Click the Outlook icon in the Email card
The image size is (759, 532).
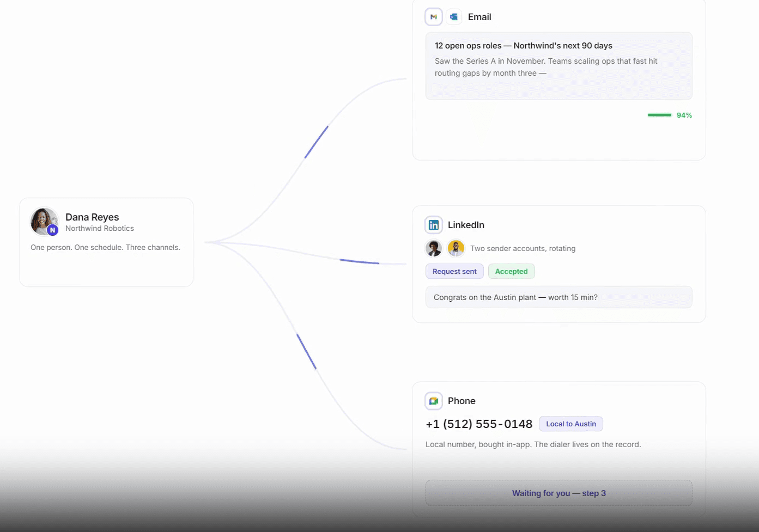(454, 17)
